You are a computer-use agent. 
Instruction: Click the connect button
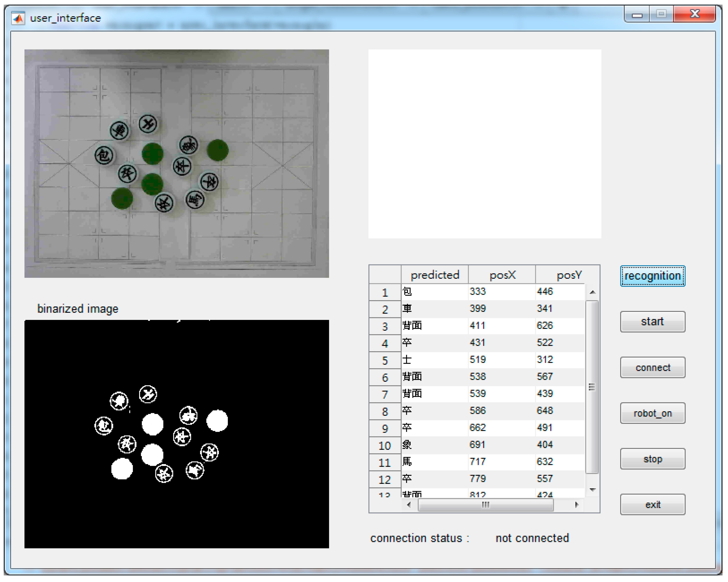point(652,367)
